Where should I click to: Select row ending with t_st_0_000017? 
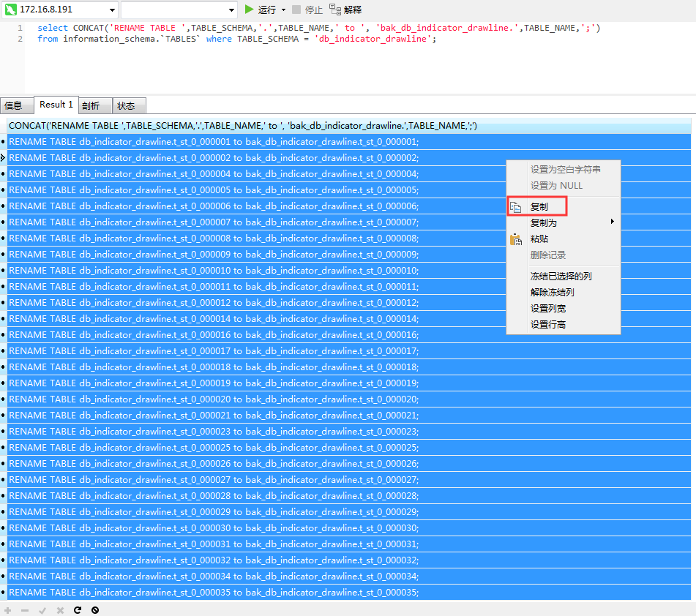349,351
